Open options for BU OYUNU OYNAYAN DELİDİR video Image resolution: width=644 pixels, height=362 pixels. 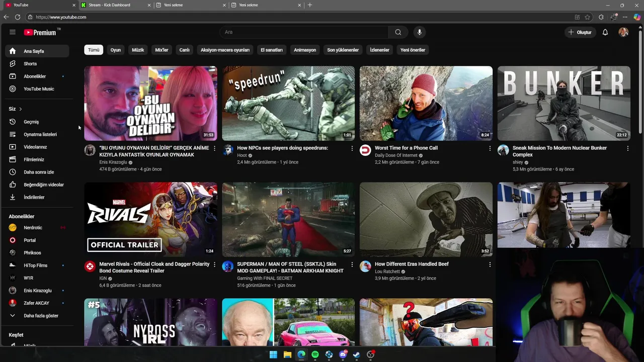[x=214, y=148]
